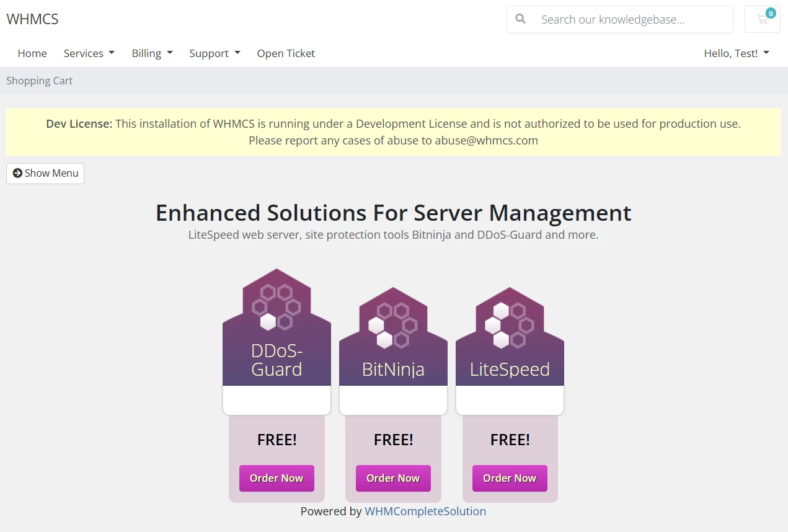Click the cart item count badge
Screen dimensions: 788x532
pyautogui.click(x=771, y=13)
